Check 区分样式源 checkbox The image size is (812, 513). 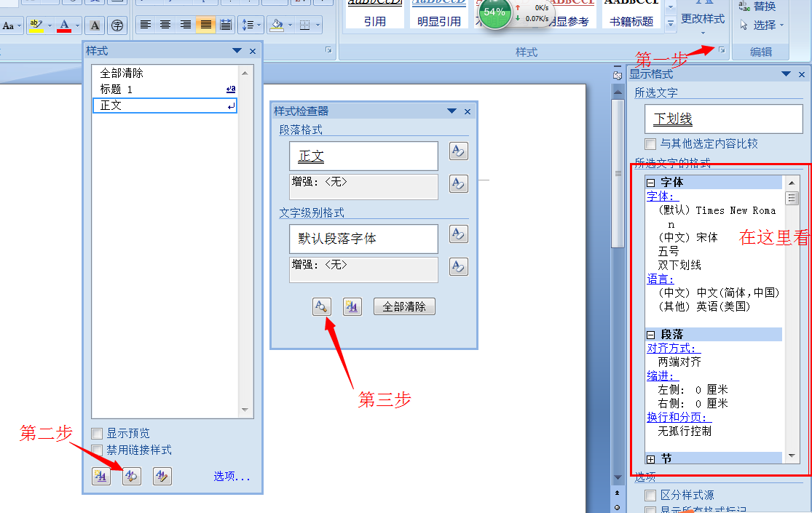click(x=650, y=496)
